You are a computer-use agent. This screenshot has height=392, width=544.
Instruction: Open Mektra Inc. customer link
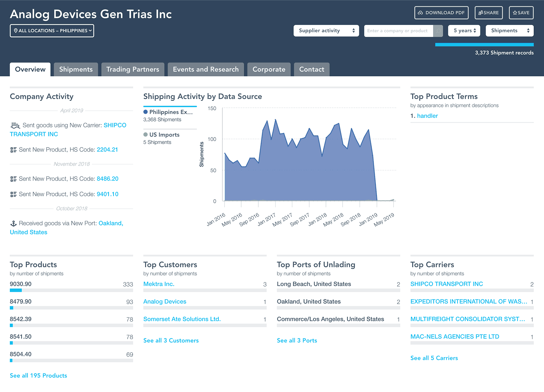pos(159,284)
